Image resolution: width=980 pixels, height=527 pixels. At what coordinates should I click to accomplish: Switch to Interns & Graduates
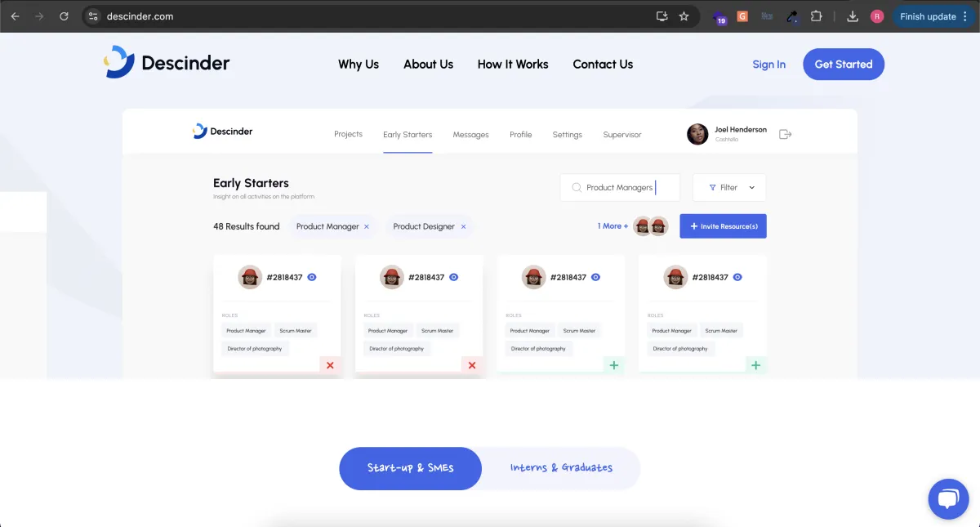[561, 468]
